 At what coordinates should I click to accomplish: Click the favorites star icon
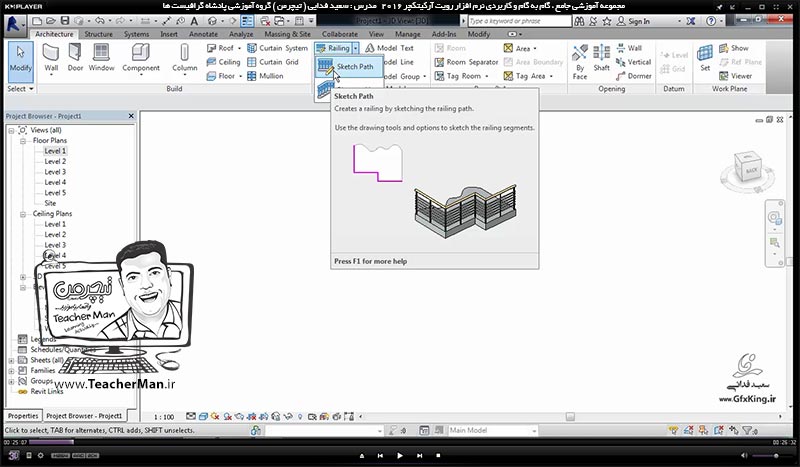pos(607,21)
